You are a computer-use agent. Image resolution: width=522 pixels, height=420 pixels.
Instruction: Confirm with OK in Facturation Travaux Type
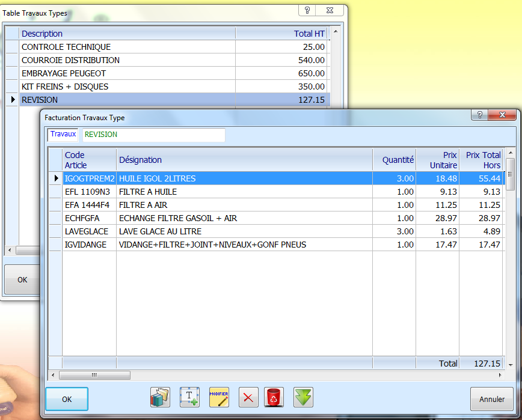point(67,399)
